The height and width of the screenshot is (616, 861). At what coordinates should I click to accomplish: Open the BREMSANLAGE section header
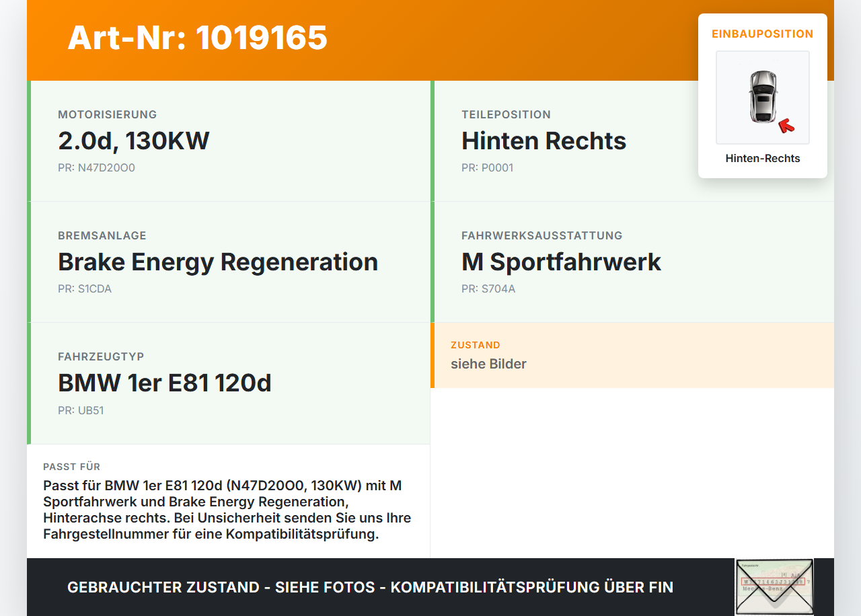click(x=102, y=235)
